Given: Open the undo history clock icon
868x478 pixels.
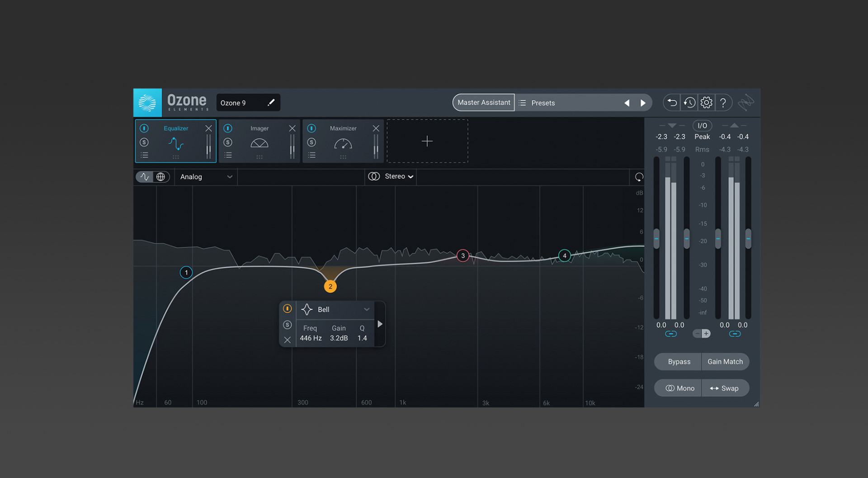Looking at the screenshot, I should click(689, 103).
